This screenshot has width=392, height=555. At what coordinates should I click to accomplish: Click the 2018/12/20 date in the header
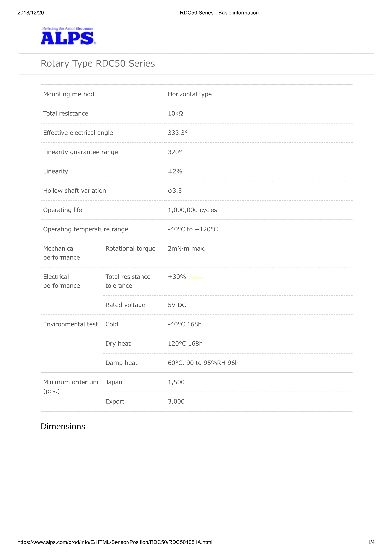31,13
